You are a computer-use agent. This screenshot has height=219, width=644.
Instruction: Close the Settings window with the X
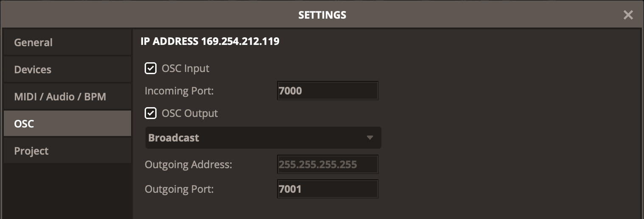(x=628, y=15)
